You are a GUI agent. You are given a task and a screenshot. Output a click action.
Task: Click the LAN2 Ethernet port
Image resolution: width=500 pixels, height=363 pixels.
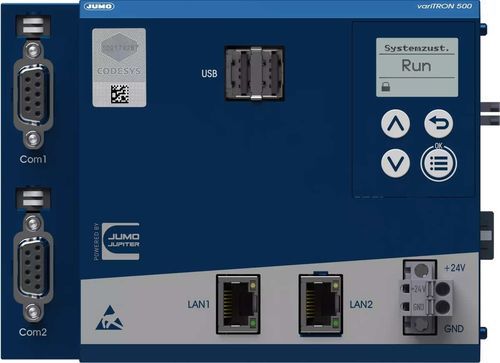pos(321,304)
